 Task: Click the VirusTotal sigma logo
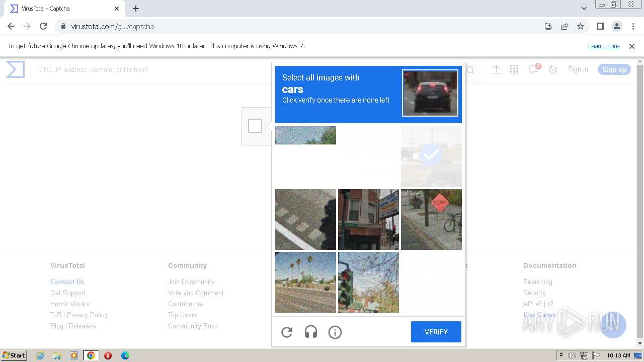[15, 69]
